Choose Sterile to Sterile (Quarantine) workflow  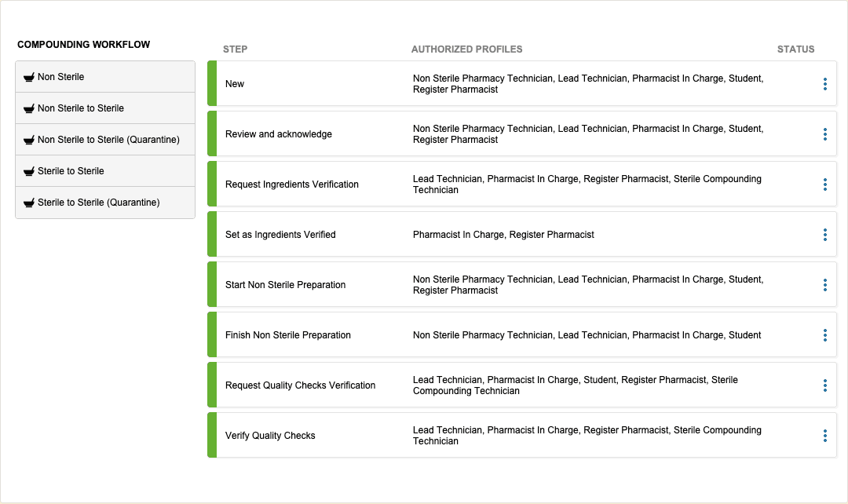pos(98,203)
